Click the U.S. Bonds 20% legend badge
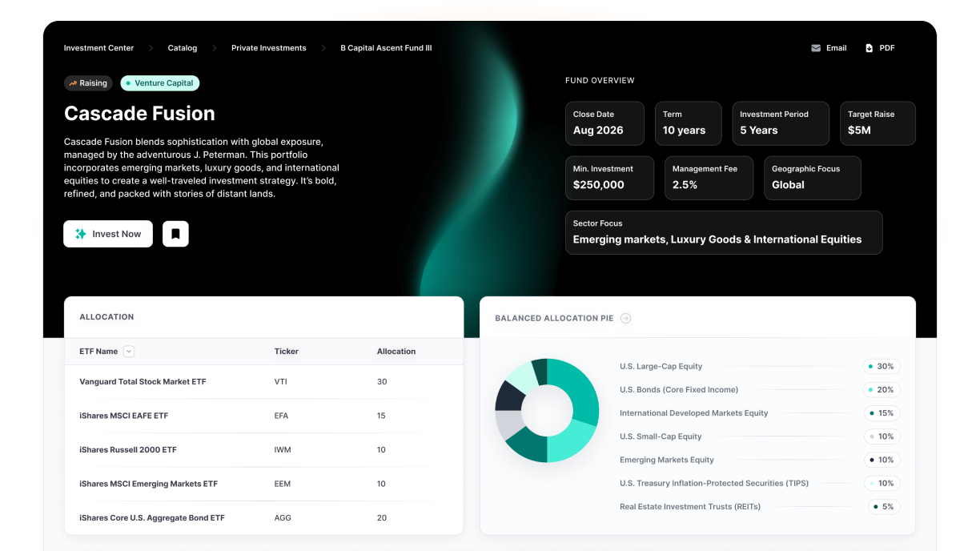 pyautogui.click(x=881, y=390)
